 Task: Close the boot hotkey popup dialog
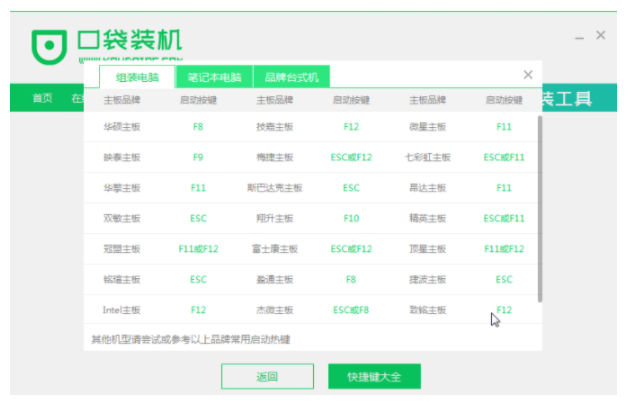(x=528, y=75)
